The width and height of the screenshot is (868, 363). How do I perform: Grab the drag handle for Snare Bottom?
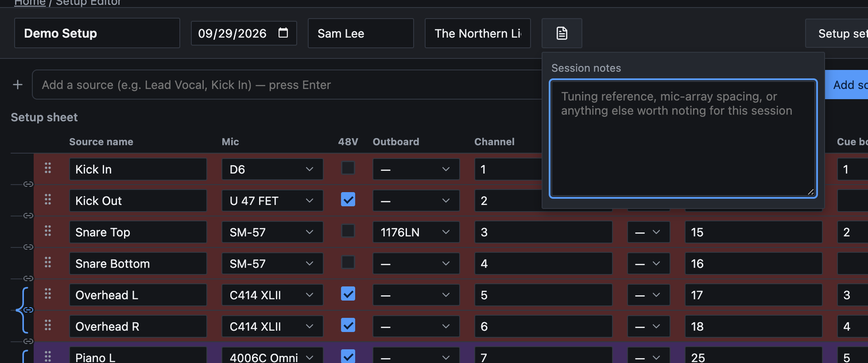tap(48, 263)
